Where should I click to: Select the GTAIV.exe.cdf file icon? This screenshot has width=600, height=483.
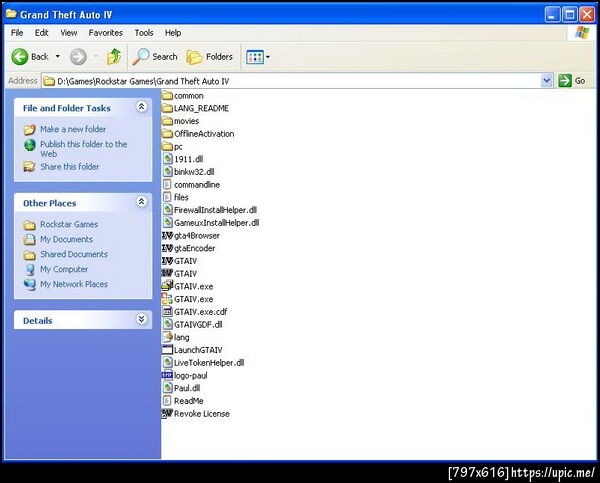click(x=167, y=312)
